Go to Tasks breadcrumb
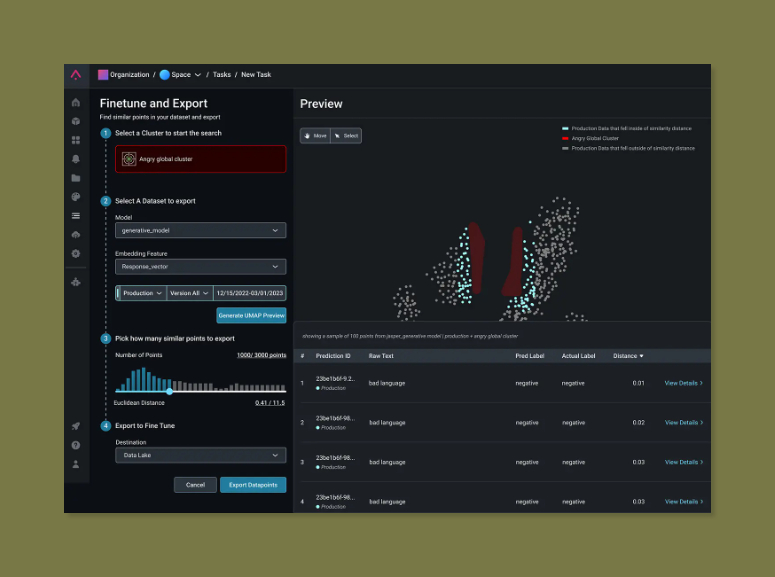This screenshot has width=775, height=577. coord(221,75)
